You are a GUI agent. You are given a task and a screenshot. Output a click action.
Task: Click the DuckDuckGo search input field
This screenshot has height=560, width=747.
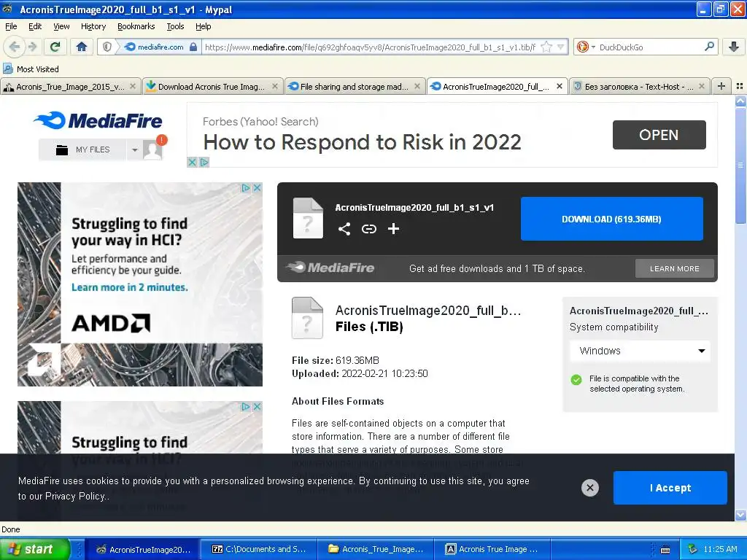[x=650, y=47]
